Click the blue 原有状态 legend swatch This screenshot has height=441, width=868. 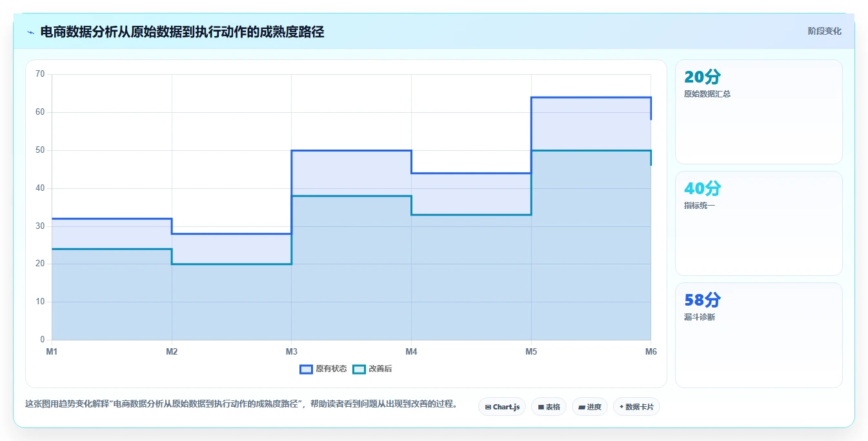point(306,369)
